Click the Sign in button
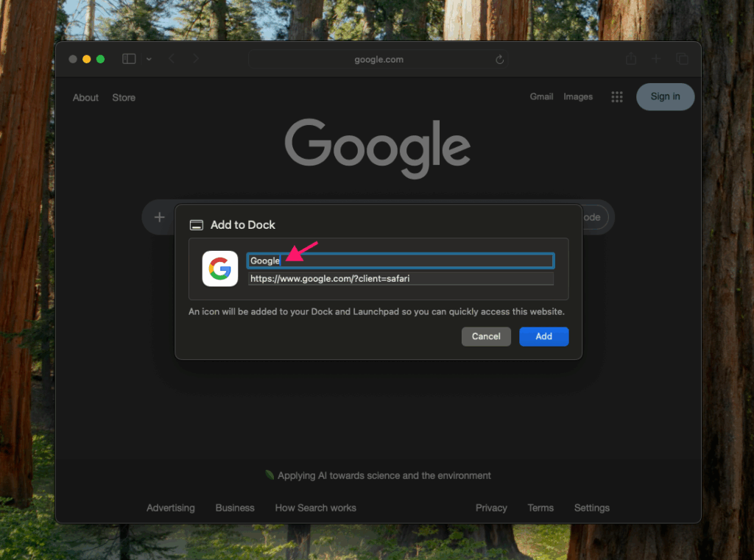The width and height of the screenshot is (754, 560). (x=665, y=96)
